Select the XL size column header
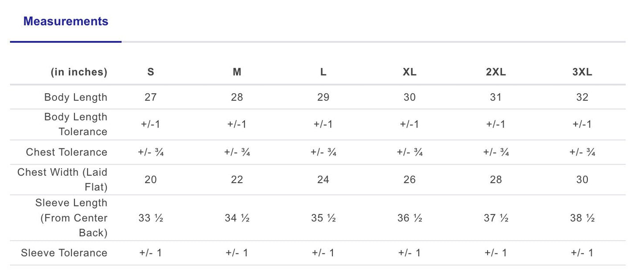 coord(409,72)
